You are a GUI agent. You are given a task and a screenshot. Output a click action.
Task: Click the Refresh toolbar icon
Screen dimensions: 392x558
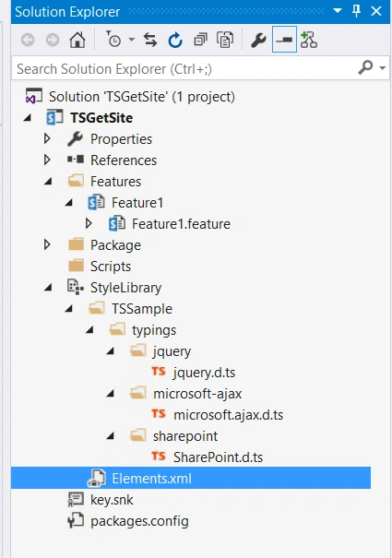pos(175,40)
